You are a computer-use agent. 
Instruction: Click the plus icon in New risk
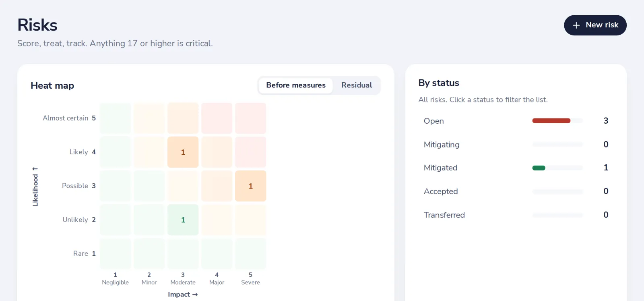click(576, 25)
